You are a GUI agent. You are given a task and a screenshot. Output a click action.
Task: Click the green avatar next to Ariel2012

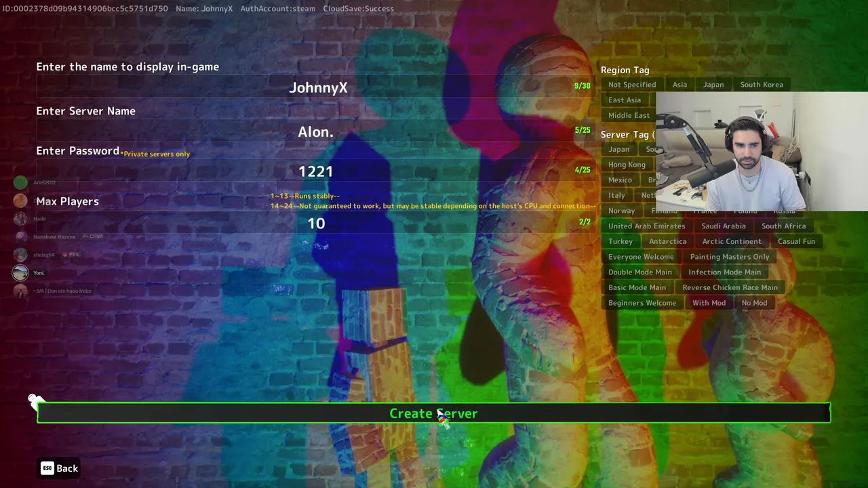pyautogui.click(x=20, y=182)
